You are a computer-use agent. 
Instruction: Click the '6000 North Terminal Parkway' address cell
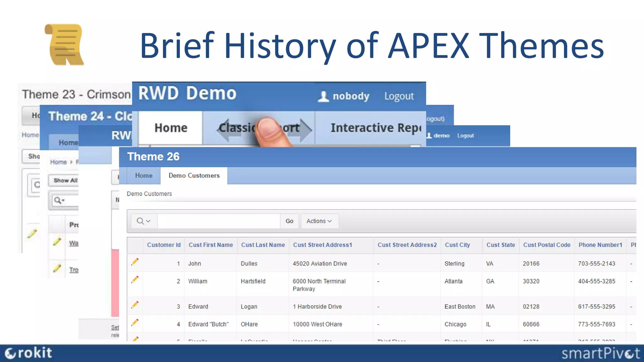[x=319, y=285]
